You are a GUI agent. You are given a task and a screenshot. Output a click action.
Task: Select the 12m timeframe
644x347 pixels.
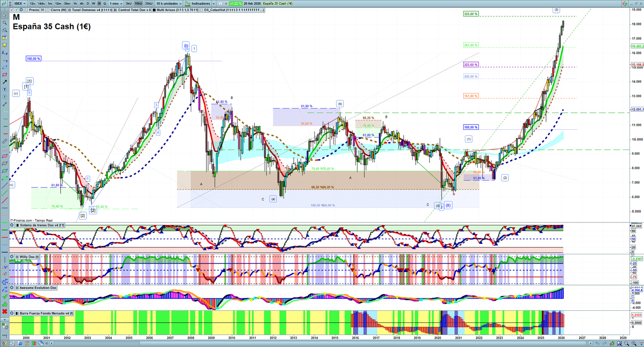click(58, 4)
